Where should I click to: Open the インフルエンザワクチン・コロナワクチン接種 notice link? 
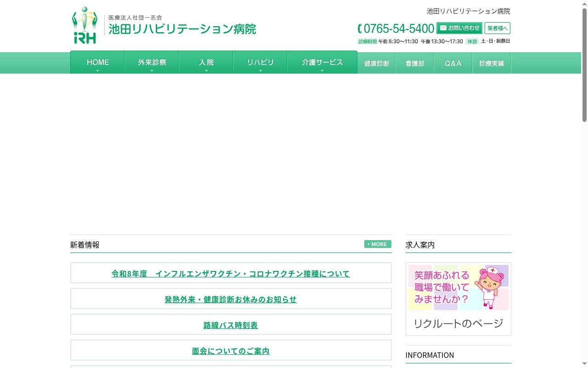(231, 274)
